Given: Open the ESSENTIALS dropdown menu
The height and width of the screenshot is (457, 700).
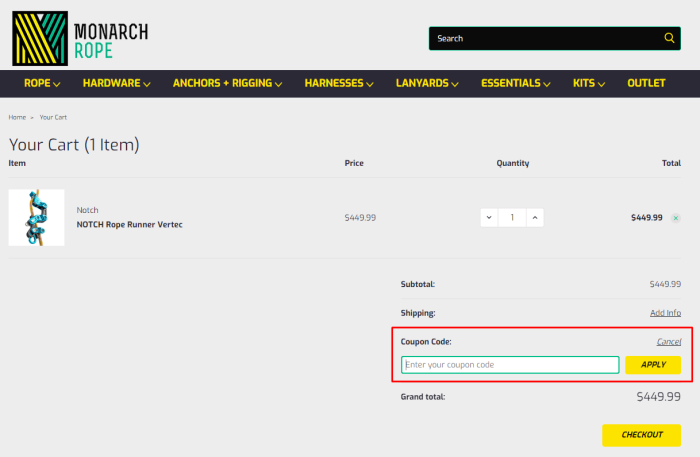Looking at the screenshot, I should (516, 83).
